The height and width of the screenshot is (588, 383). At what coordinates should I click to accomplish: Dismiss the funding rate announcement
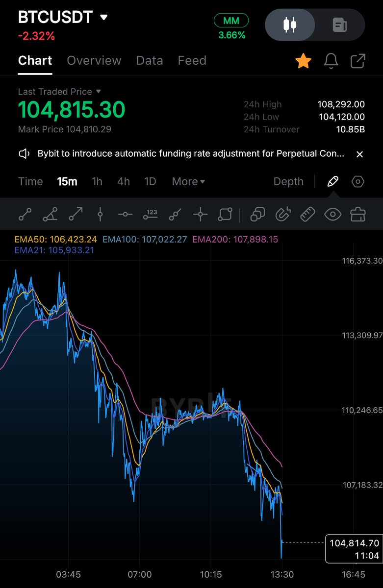pyautogui.click(x=359, y=154)
